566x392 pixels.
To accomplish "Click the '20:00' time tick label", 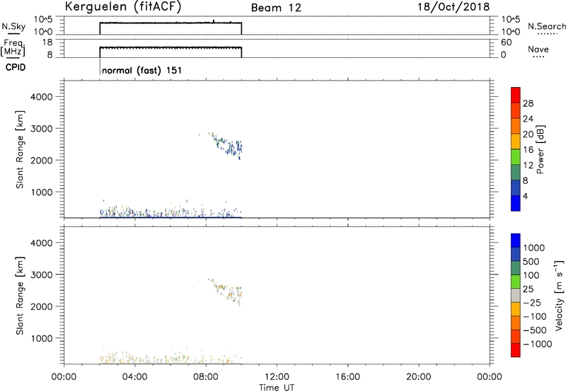I will click(x=418, y=377).
